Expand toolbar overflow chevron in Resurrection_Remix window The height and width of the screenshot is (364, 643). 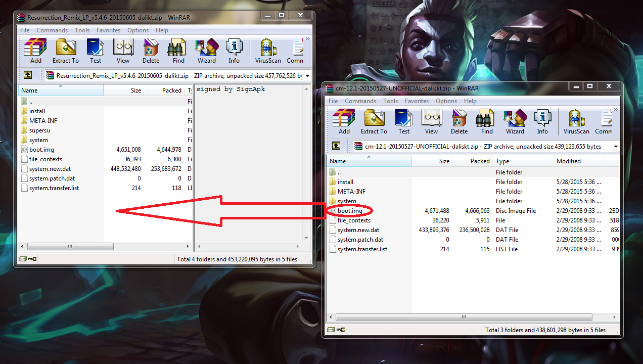(x=307, y=39)
